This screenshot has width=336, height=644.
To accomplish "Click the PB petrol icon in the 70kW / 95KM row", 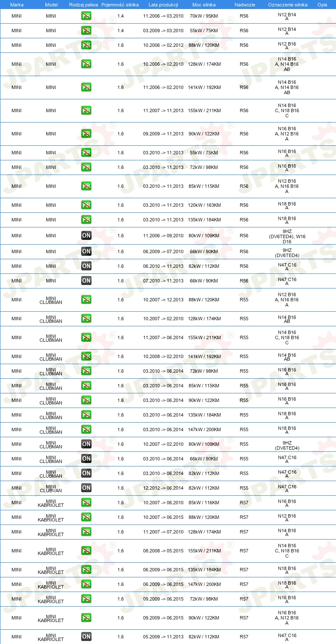I will point(86,16).
